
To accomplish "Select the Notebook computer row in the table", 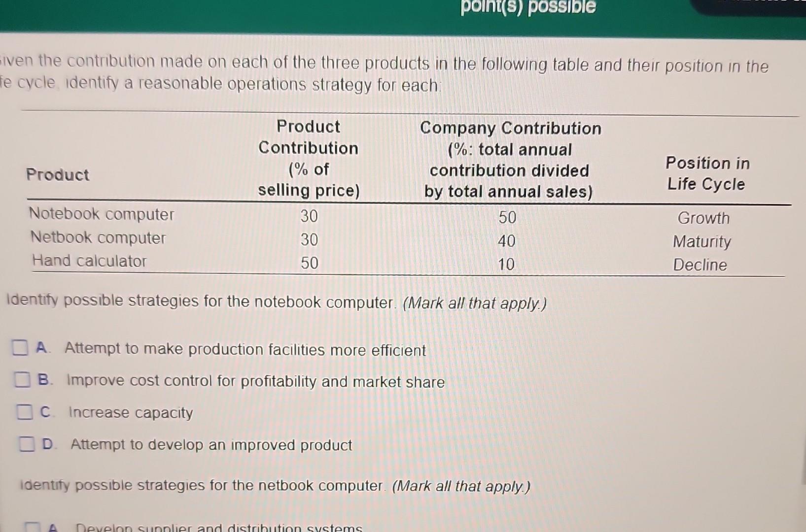I will click(x=101, y=215).
